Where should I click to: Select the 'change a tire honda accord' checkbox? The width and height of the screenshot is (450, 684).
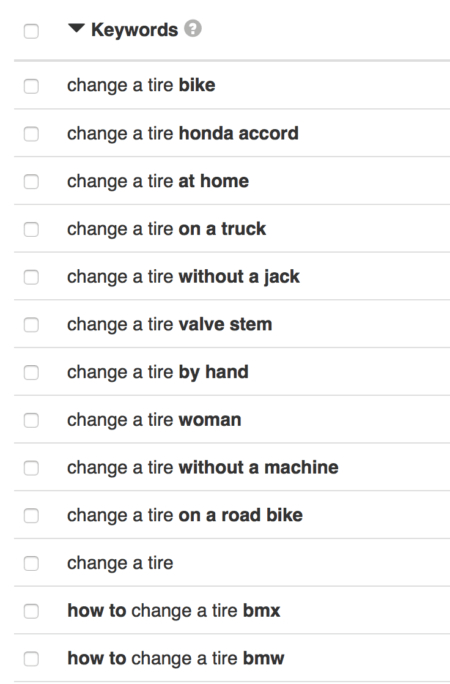(31, 134)
